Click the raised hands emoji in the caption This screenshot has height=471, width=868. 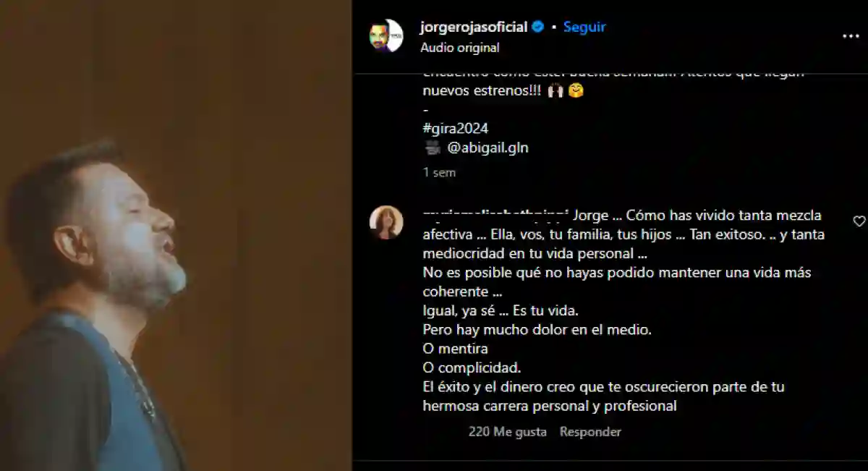pyautogui.click(x=555, y=92)
